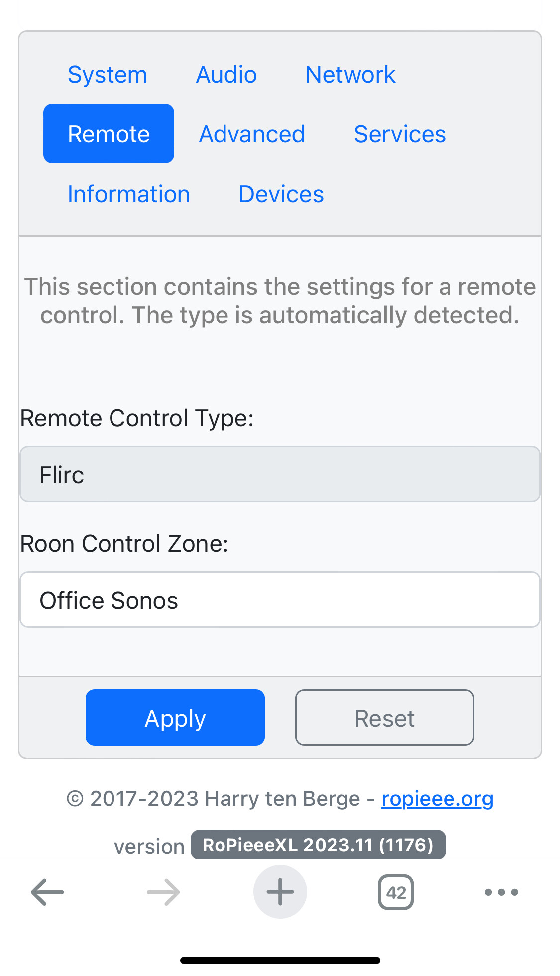Open the tab switcher showing 42 tabs
This screenshot has height=976, width=560.
(x=396, y=892)
